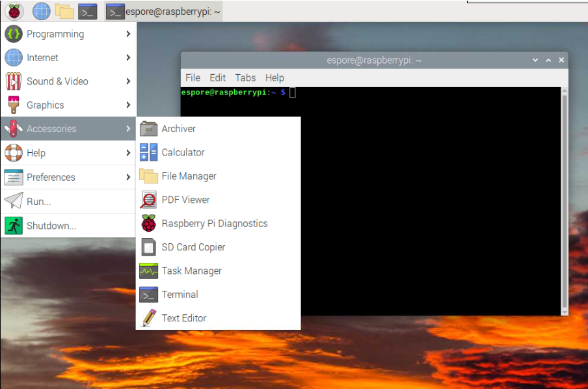Click the terminal vertical scrollbar track
Image resolution: width=588 pixels, height=389 pixels.
point(565,202)
